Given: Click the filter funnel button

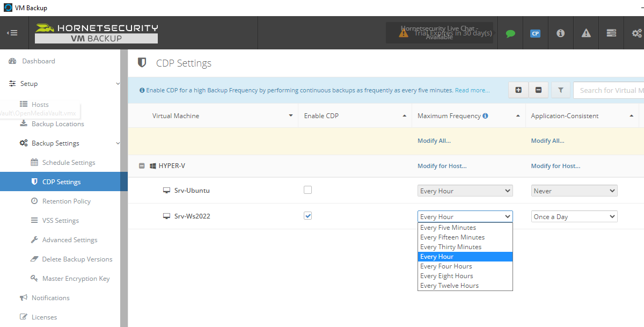Looking at the screenshot, I should coord(560,90).
